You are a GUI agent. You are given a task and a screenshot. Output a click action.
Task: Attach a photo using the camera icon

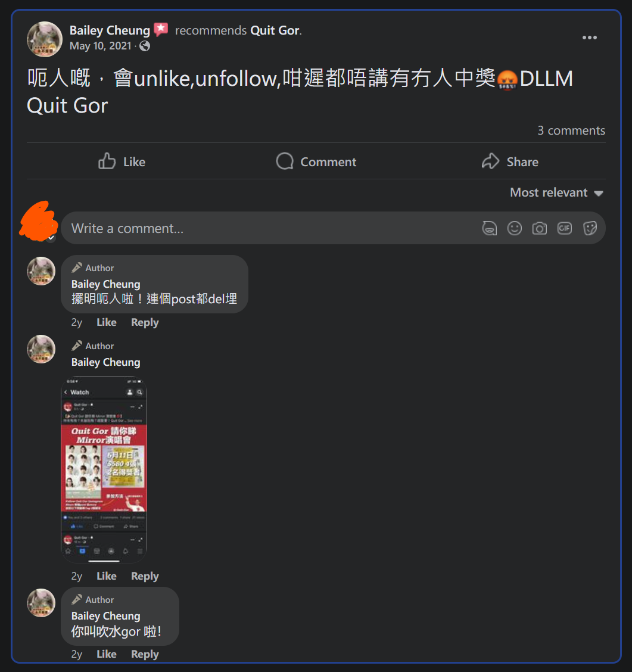539,228
